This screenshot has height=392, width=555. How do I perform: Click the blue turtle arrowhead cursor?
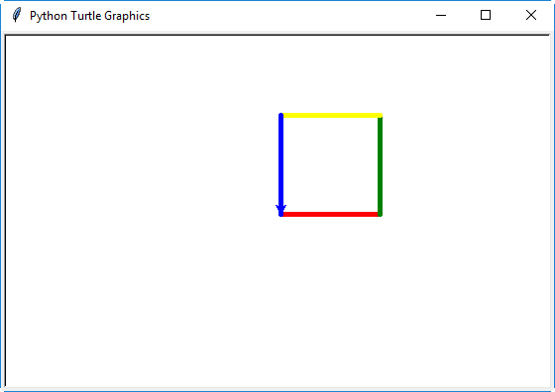tap(281, 210)
